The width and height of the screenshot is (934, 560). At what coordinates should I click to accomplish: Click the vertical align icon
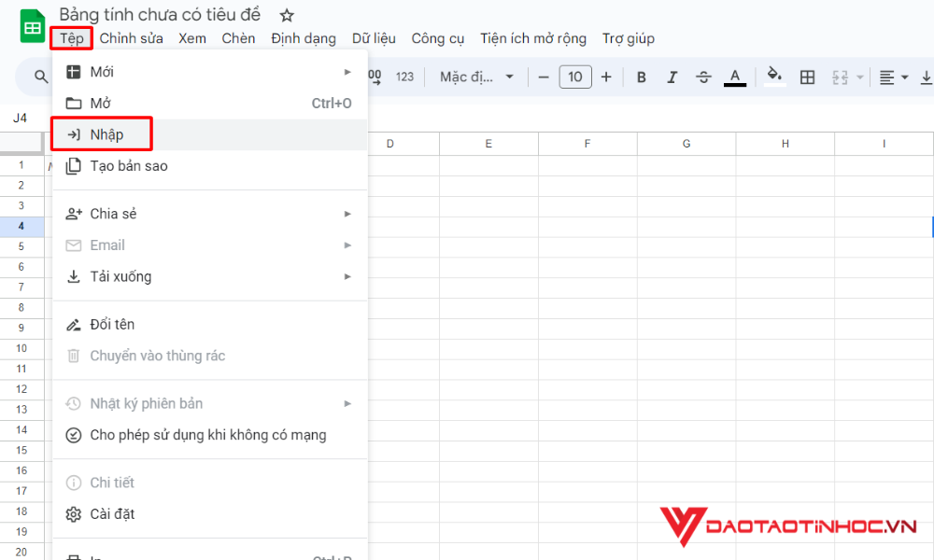click(927, 77)
